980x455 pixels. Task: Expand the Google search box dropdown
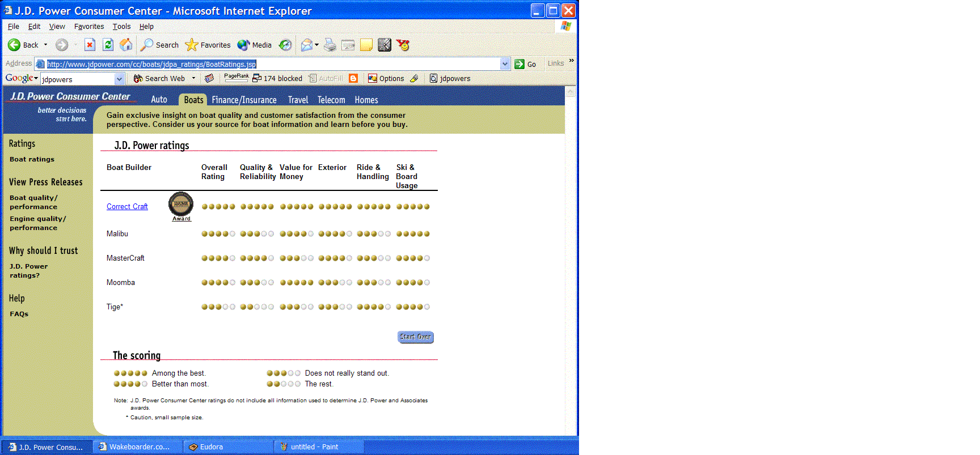pyautogui.click(x=119, y=79)
